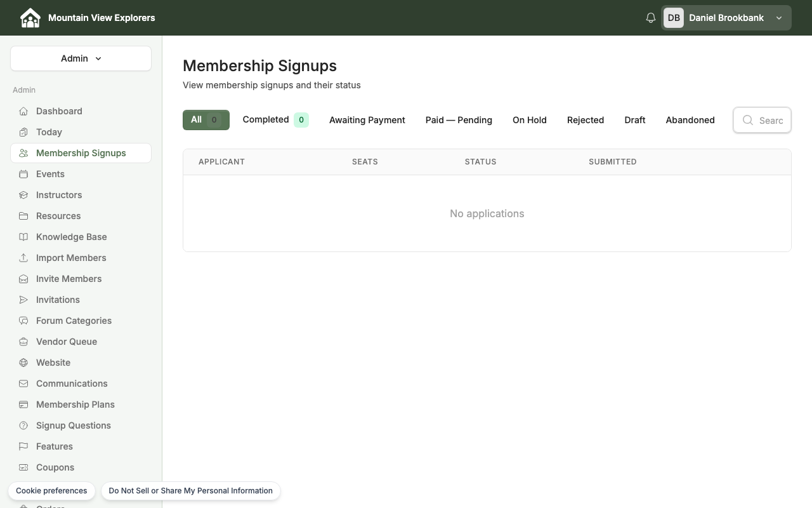Click the DB user avatar

pos(674,18)
